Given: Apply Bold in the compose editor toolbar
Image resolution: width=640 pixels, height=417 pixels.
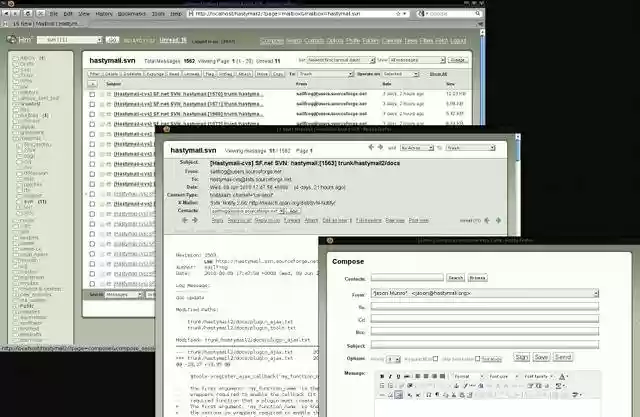Looking at the screenshot, I should click(x=382, y=376).
